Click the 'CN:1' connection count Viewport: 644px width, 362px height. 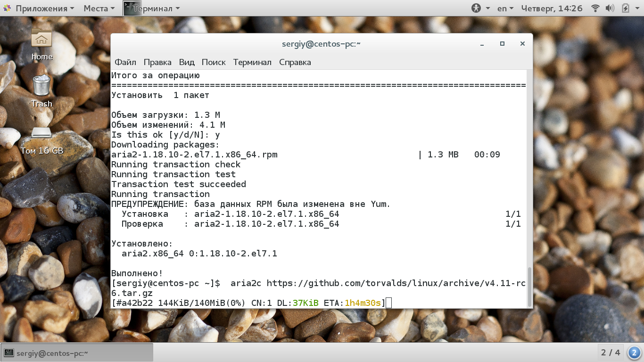point(261,303)
